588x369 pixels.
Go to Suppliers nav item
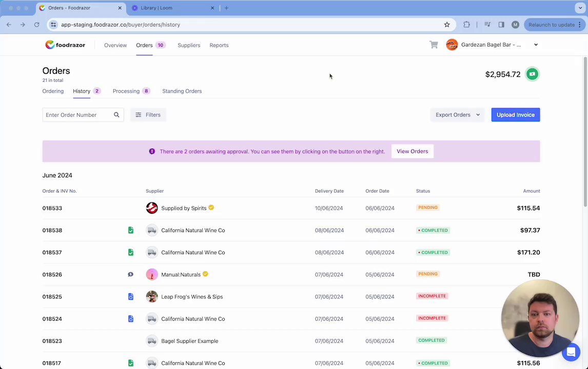[189, 45]
